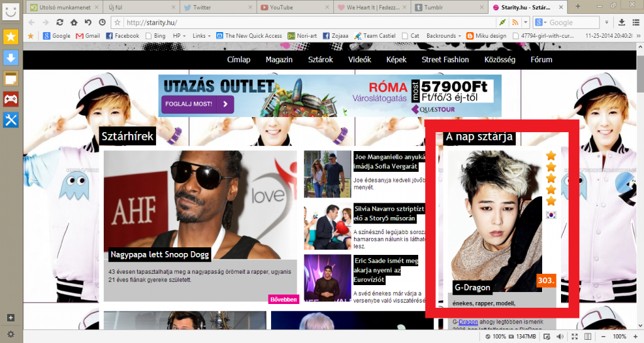Switch to the YouTube tab

click(280, 7)
